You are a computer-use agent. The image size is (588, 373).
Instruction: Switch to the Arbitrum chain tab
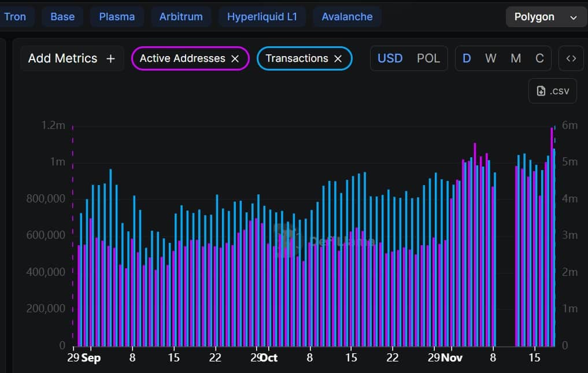click(x=181, y=16)
